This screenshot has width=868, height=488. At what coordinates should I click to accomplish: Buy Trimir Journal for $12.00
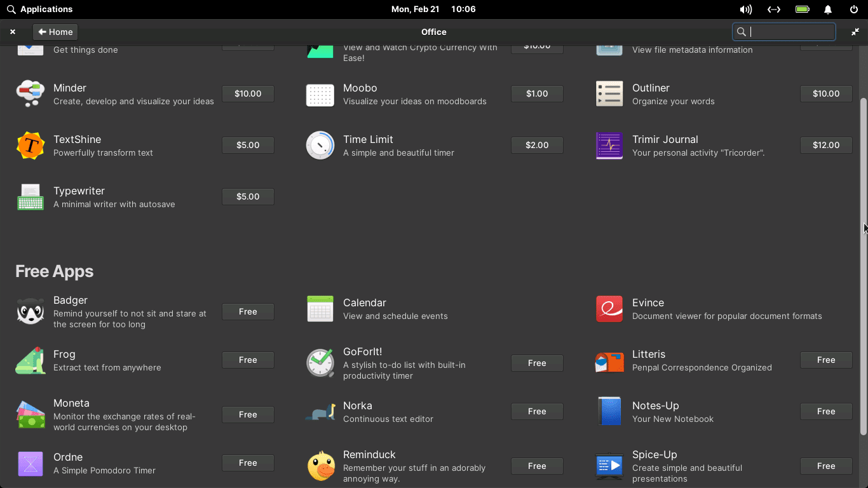[826, 145]
